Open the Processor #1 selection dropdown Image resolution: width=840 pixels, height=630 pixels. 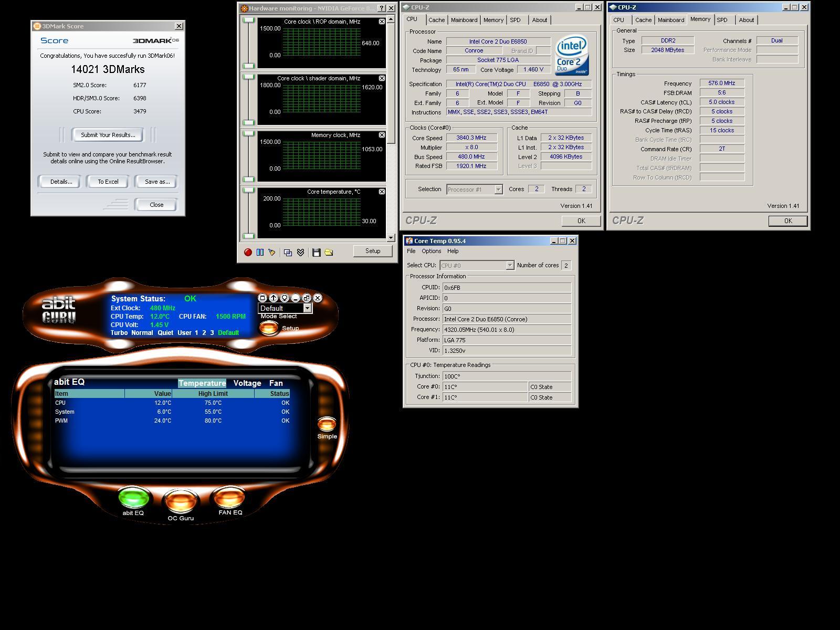[x=498, y=190]
